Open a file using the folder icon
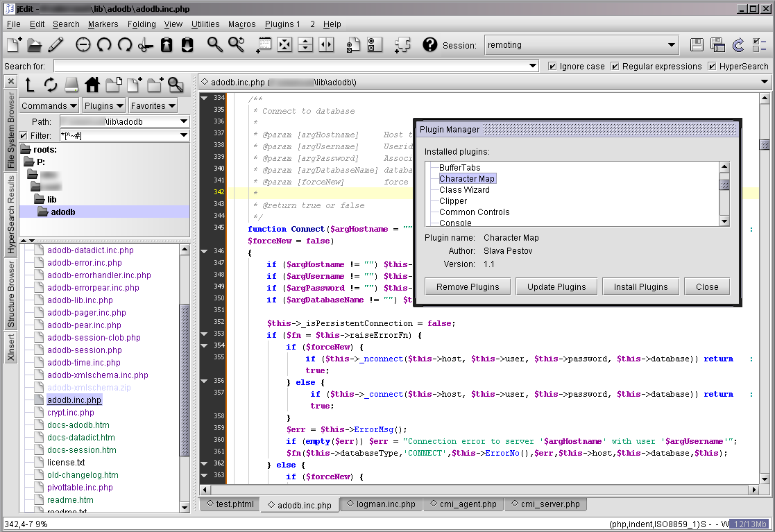This screenshot has height=532, width=775. 35,45
